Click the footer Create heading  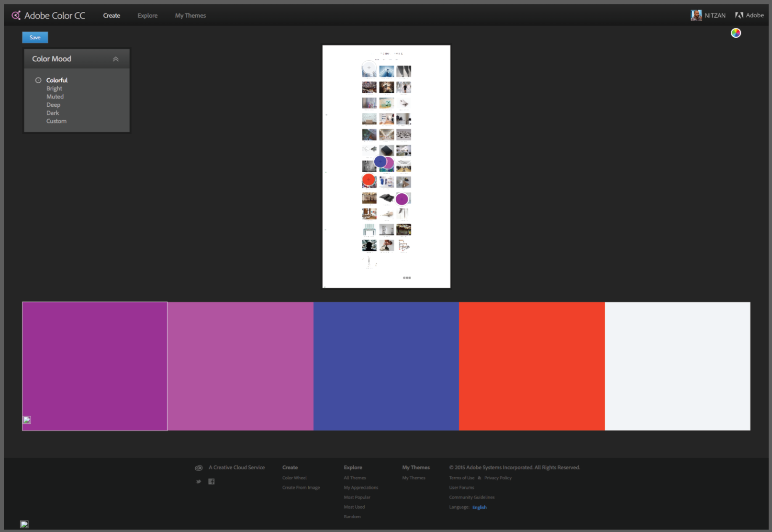[x=290, y=467]
